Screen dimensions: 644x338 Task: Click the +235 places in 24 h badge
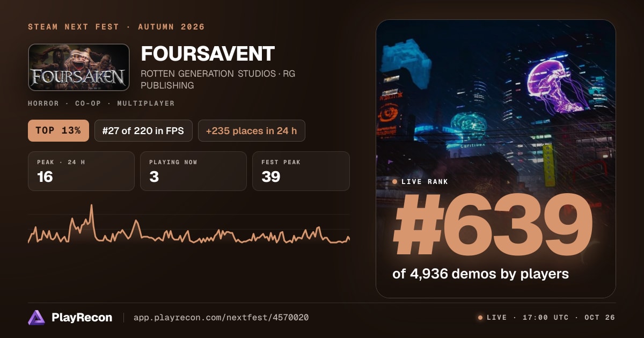click(x=252, y=130)
